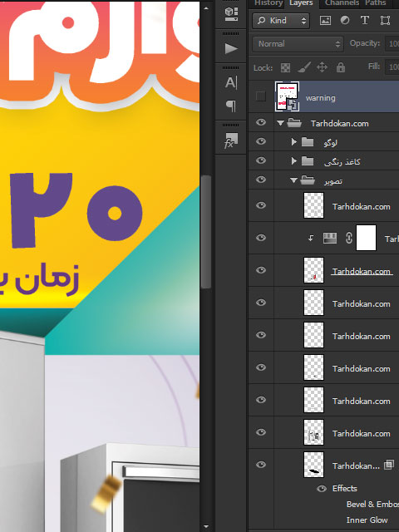Hide the Tarhdokan.com group
This screenshot has width=399, height=532.
[260, 122]
